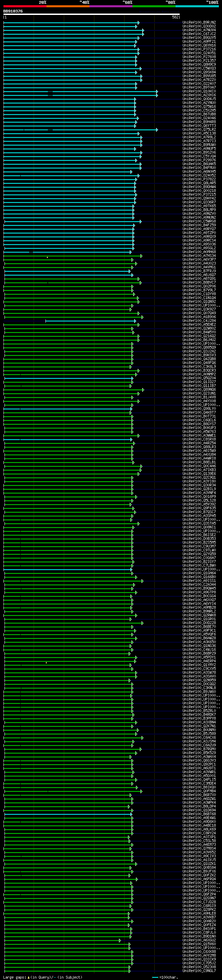
Task: Click the UniRef100_A7R8L2 label
Action: pyautogui.click(x=199, y=137)
